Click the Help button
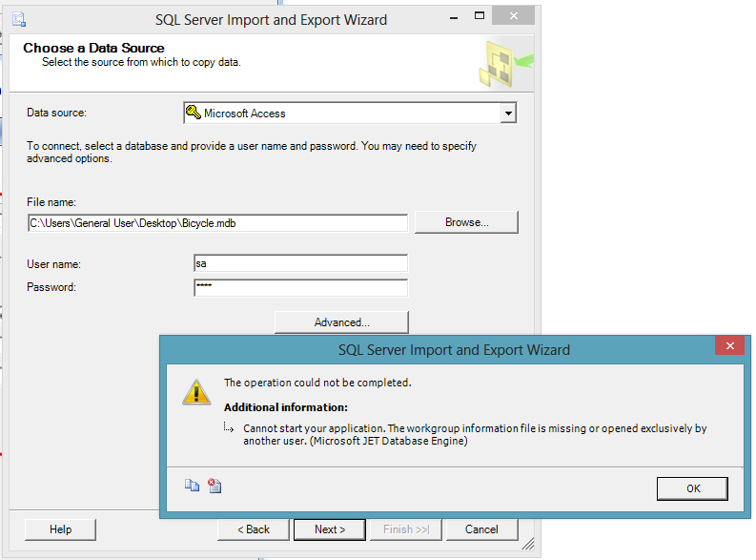This screenshot has width=756, height=560. point(60,529)
